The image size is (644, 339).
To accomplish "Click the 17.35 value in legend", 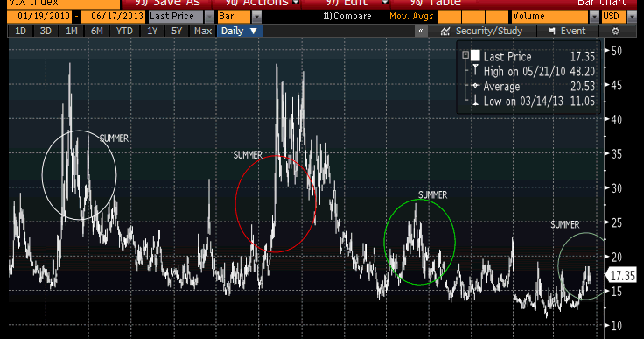I will point(583,56).
